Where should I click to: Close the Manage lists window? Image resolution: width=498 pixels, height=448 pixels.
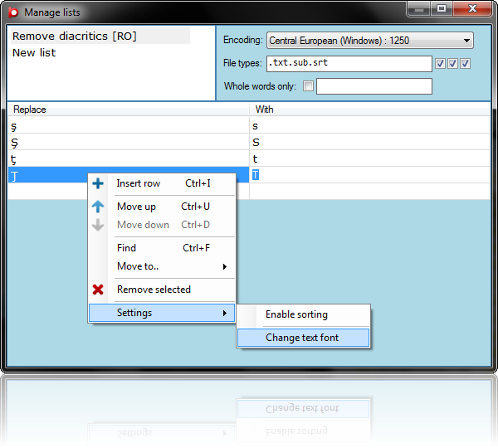(473, 8)
